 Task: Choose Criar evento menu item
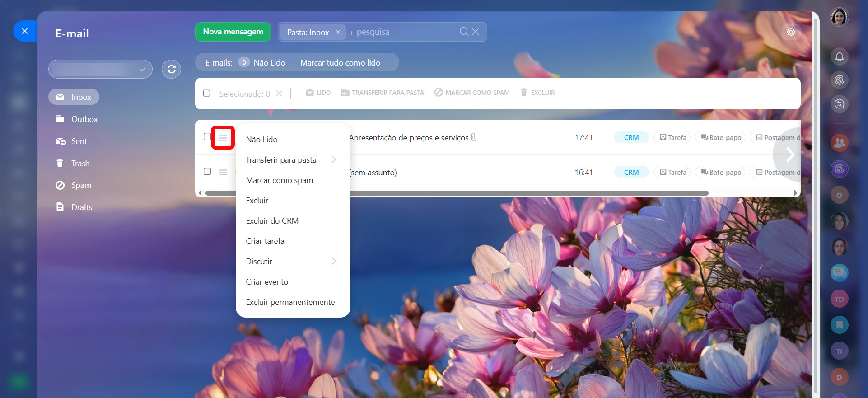tap(293, 281)
